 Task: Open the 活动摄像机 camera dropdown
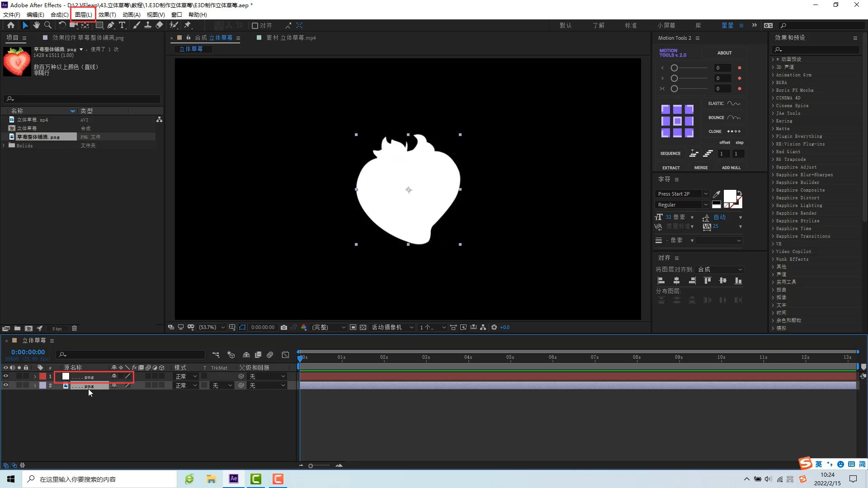[x=392, y=327]
